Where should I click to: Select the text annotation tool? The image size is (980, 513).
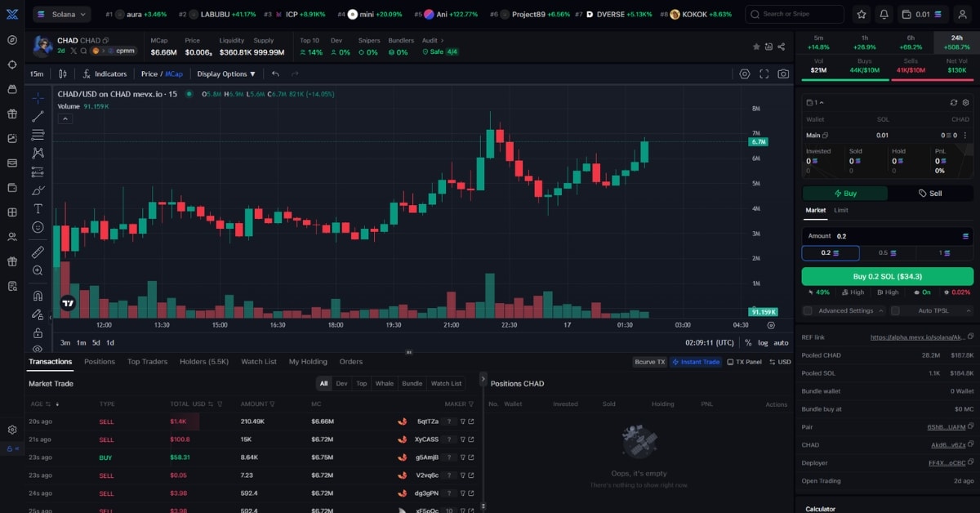click(38, 209)
